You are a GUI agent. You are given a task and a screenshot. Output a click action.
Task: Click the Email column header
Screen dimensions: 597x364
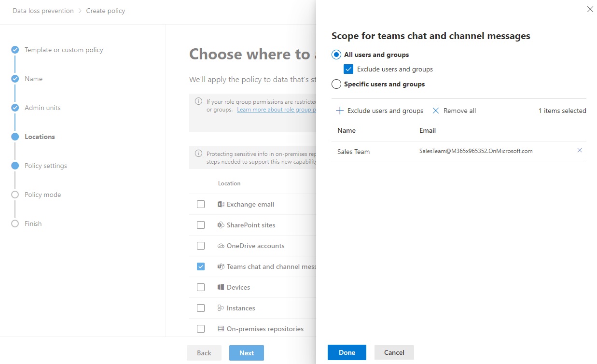point(428,130)
